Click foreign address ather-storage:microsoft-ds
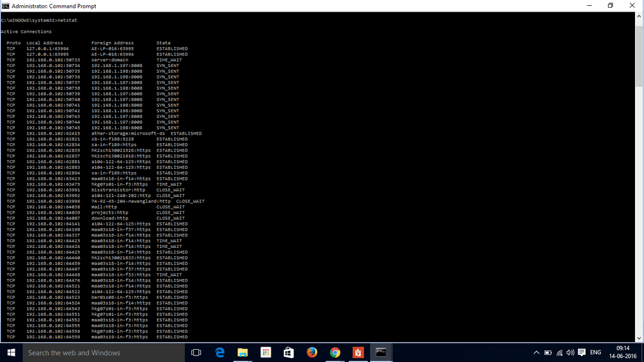This screenshot has height=362, width=644. (x=128, y=133)
